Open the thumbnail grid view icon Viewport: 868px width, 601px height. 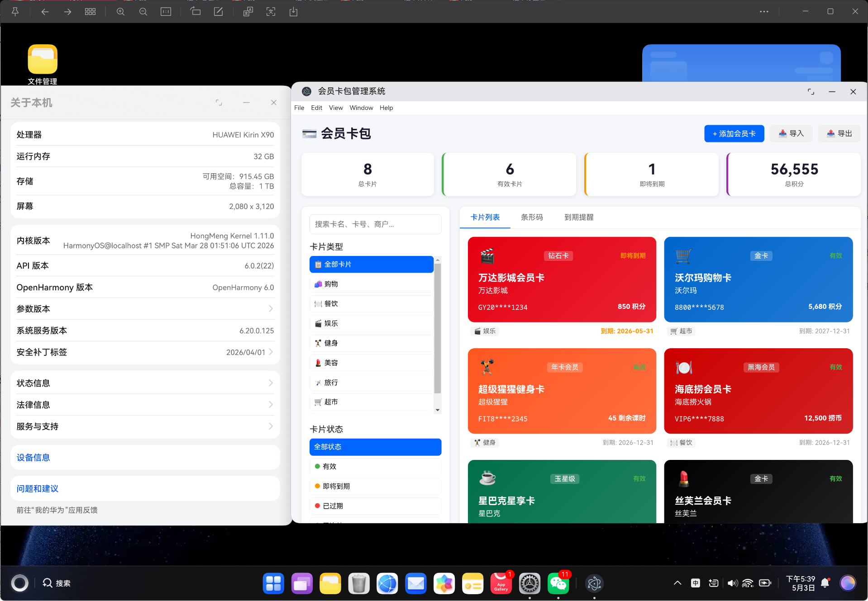coord(90,12)
